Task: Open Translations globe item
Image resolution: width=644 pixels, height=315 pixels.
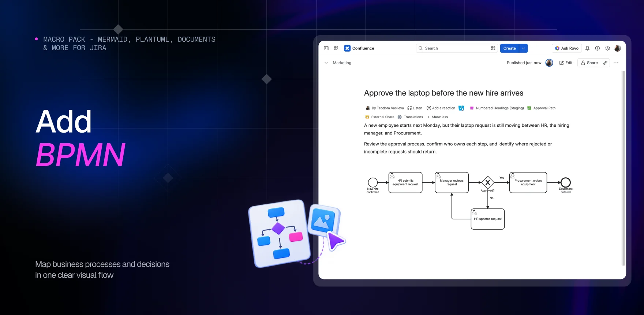Action: pos(411,117)
